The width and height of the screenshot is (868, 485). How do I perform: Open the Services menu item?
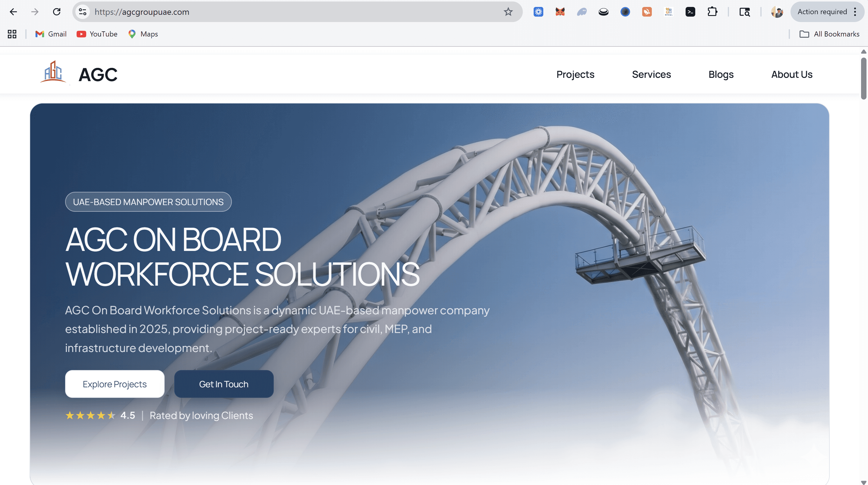651,74
